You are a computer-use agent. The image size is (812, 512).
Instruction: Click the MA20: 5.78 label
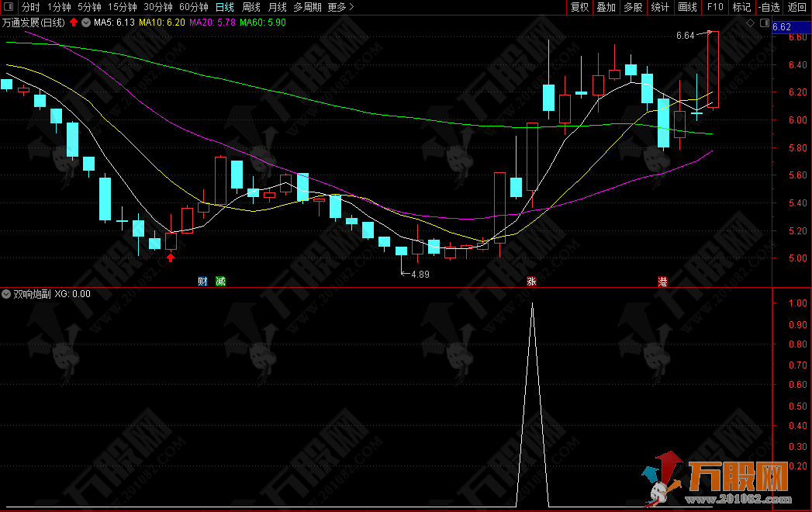point(213,22)
